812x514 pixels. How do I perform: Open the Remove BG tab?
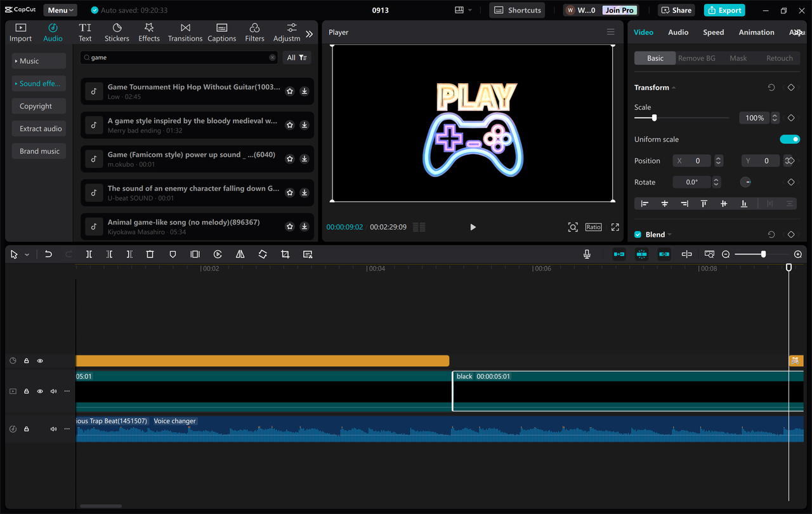pyautogui.click(x=697, y=58)
